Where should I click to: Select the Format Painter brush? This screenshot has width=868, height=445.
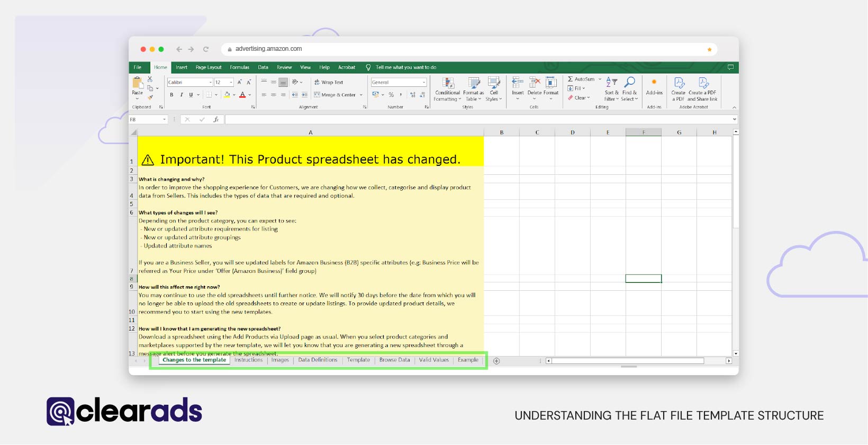(x=150, y=97)
